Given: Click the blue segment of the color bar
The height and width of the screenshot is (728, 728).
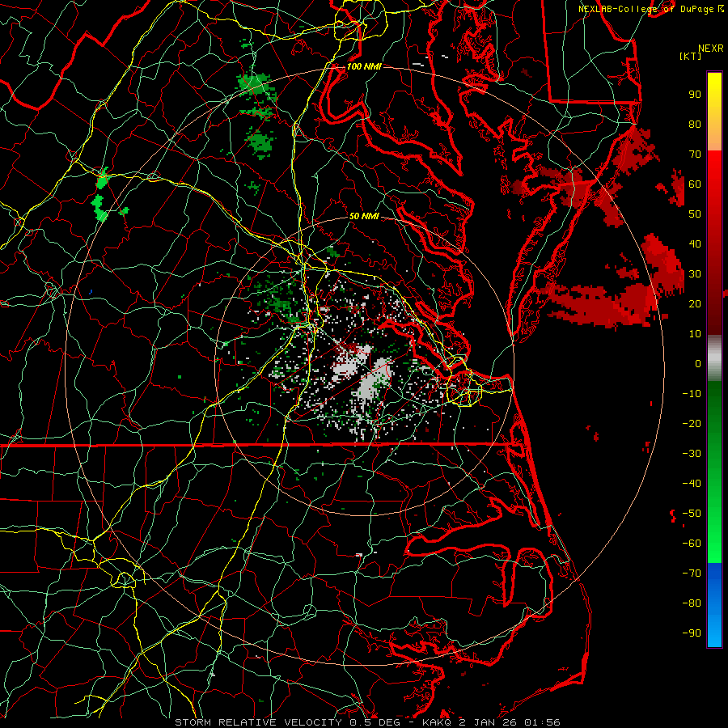Looking at the screenshot, I should [714, 605].
